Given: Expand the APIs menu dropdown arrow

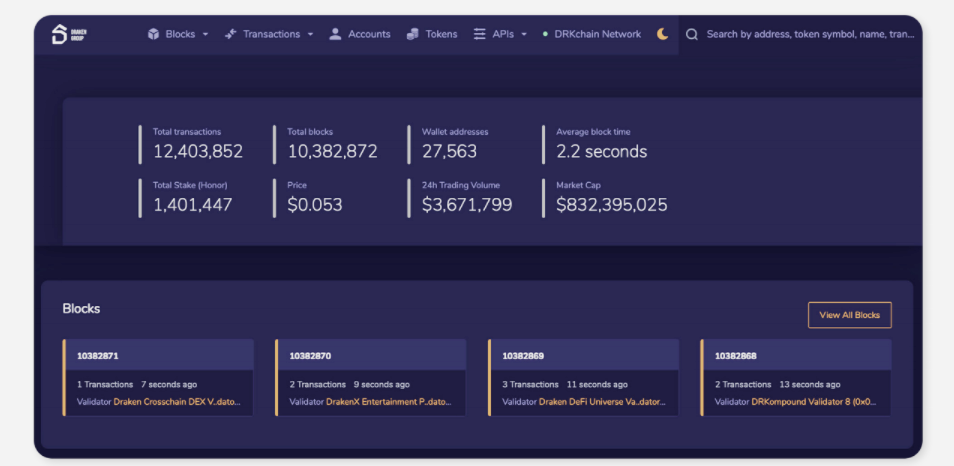Looking at the screenshot, I should (524, 35).
